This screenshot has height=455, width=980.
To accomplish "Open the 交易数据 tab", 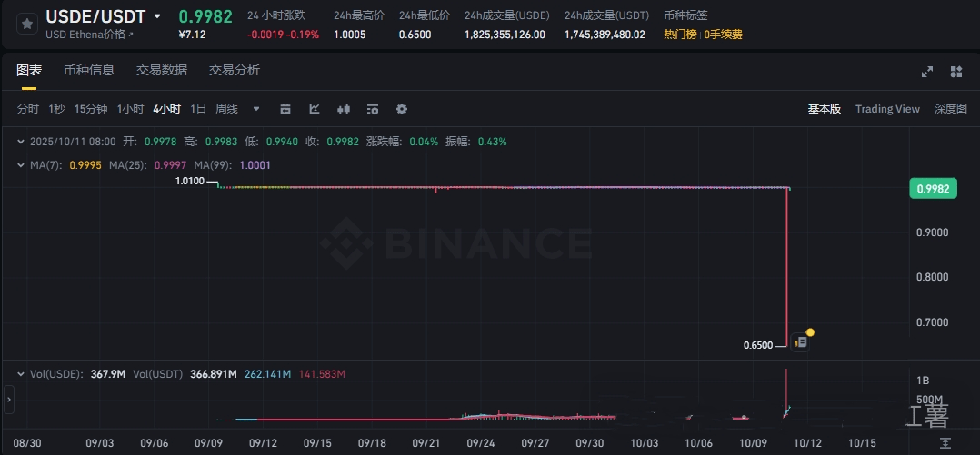I will [x=162, y=70].
